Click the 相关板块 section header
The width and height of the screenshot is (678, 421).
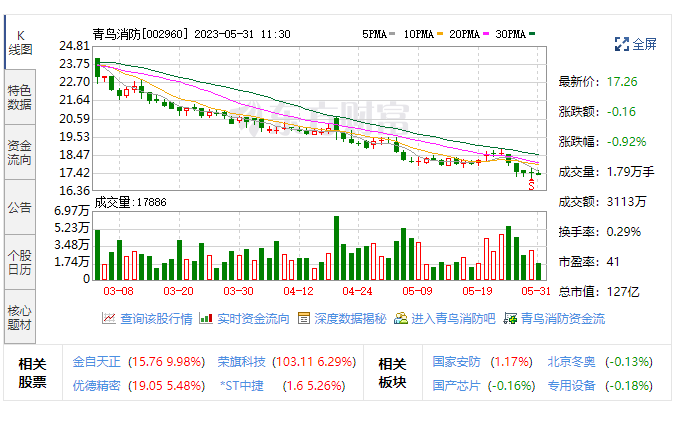point(393,373)
